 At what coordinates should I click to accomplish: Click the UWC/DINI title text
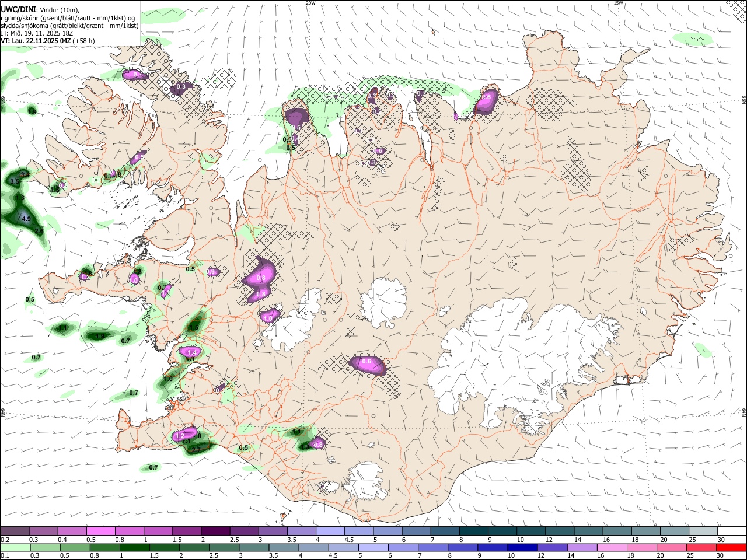(x=19, y=9)
